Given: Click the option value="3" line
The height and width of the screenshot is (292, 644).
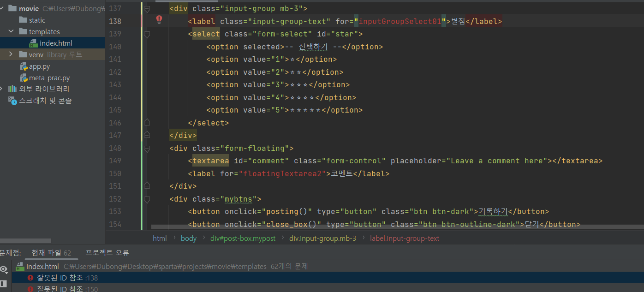Looking at the screenshot, I should [x=278, y=84].
